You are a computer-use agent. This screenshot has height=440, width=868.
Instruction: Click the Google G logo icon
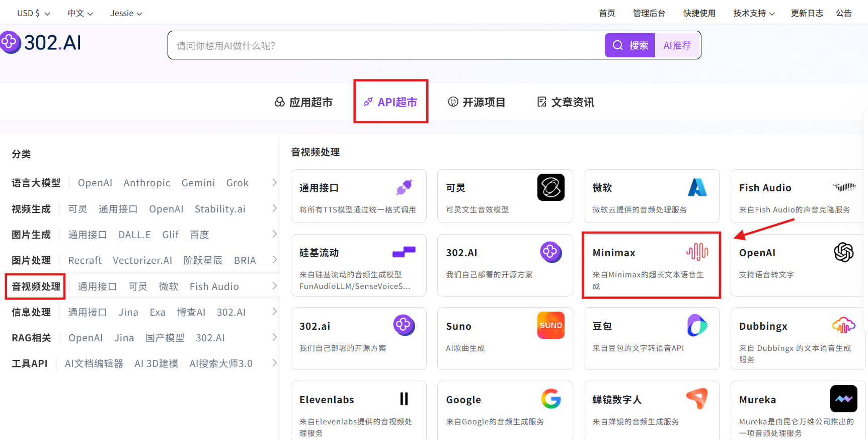pos(551,399)
